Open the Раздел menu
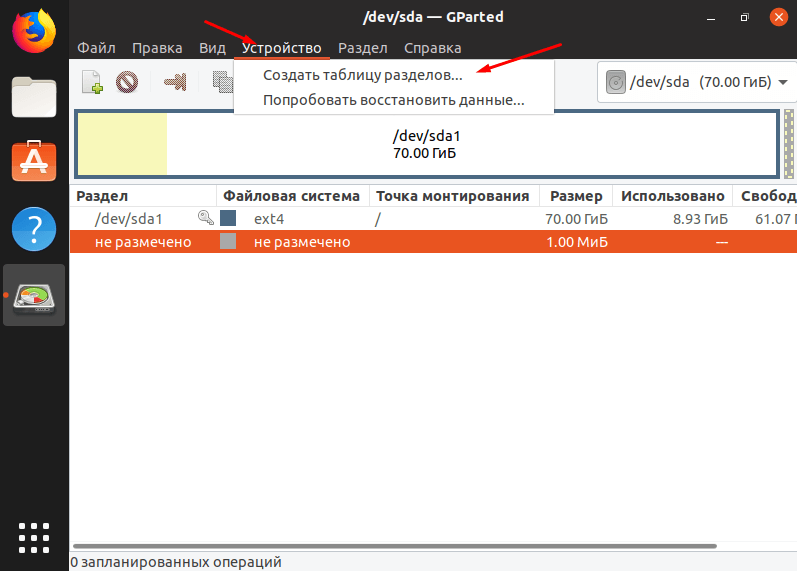797x571 pixels. coord(362,48)
